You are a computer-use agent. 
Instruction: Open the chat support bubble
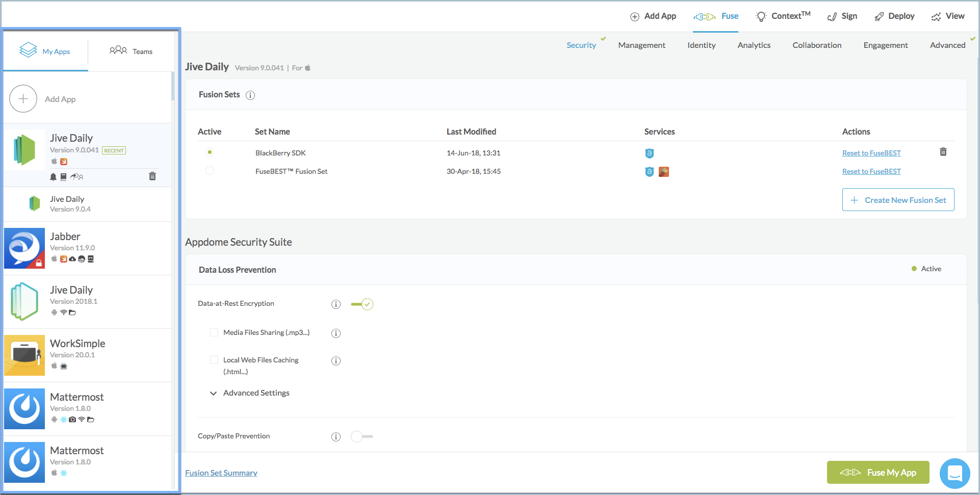tap(955, 474)
